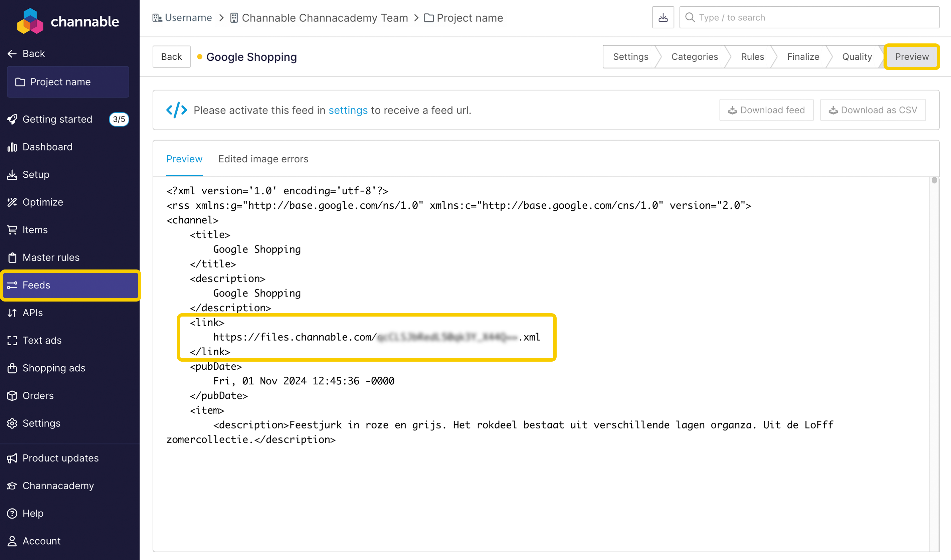The width and height of the screenshot is (951, 560).
Task: Open Dashboard from the sidebar
Action: 40,147
